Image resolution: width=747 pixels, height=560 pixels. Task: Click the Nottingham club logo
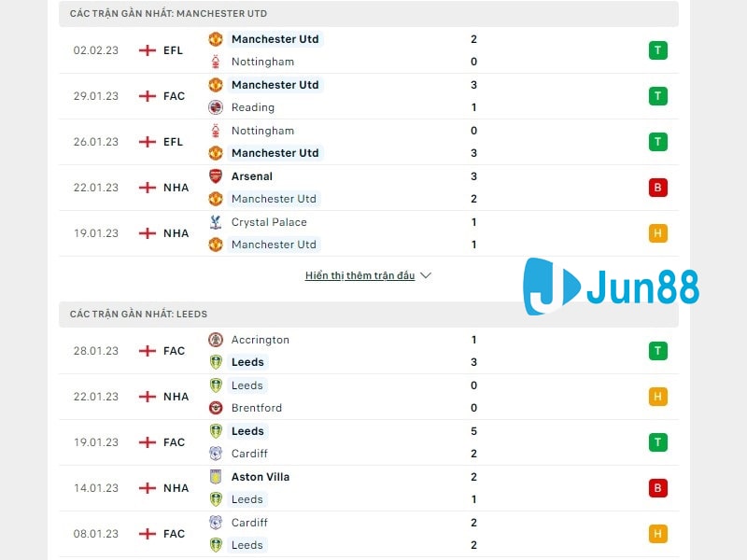click(x=215, y=62)
